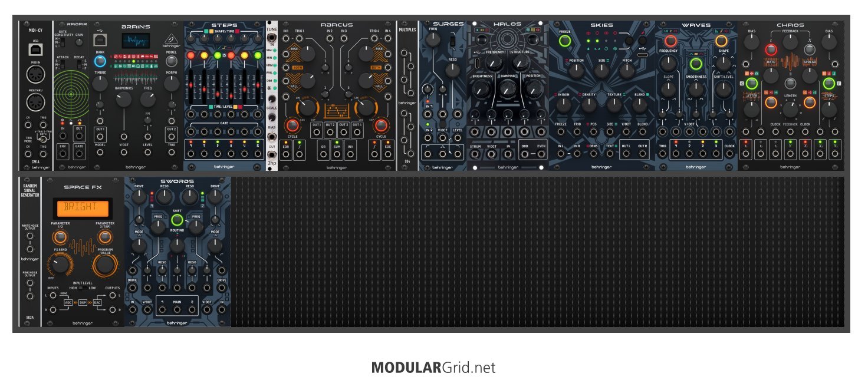Viewport: 868px width, 380px height.
Task: Click the USB port on MIDI-CV module
Action: pos(35,51)
